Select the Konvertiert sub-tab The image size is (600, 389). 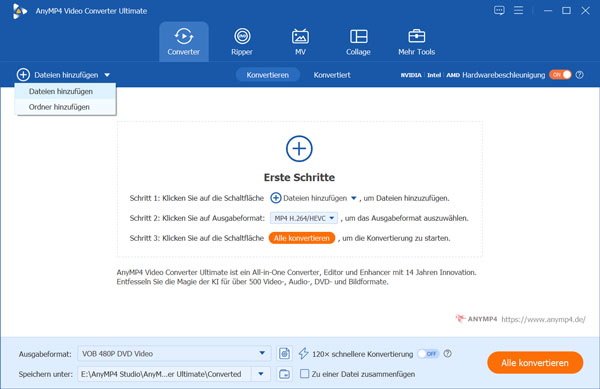click(332, 75)
